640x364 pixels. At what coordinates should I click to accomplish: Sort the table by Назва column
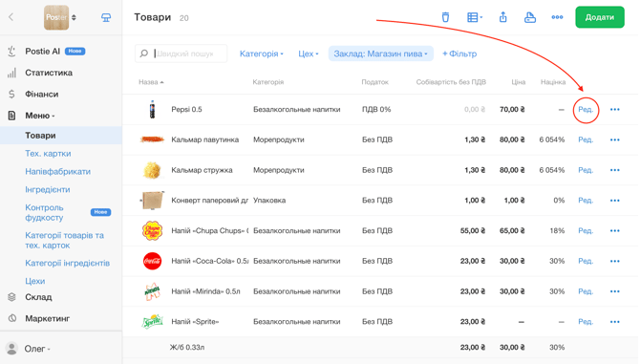pyautogui.click(x=151, y=82)
